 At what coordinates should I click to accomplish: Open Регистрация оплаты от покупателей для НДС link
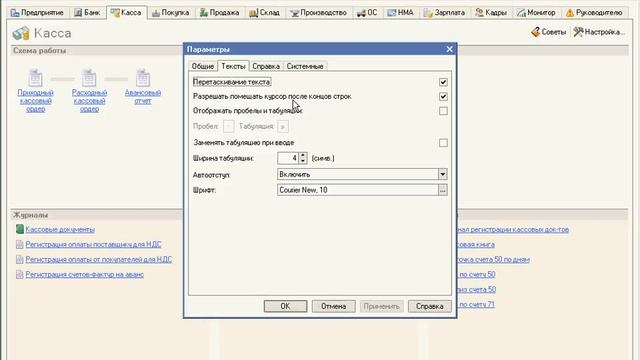pyautogui.click(x=98, y=260)
